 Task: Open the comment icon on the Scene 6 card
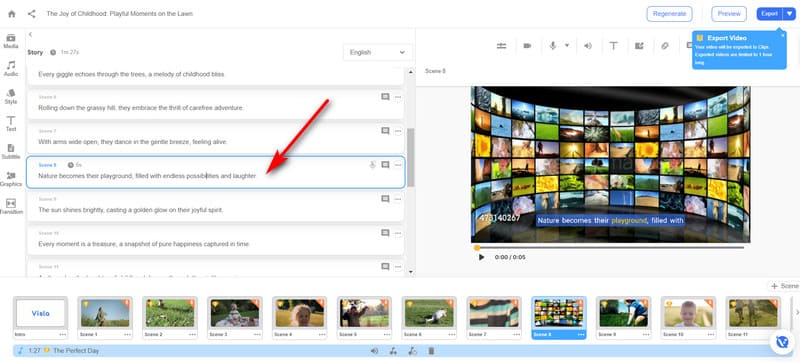pyautogui.click(x=385, y=97)
